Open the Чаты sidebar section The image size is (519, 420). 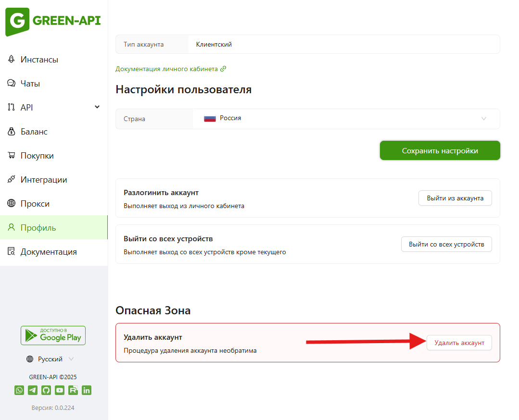click(x=30, y=84)
